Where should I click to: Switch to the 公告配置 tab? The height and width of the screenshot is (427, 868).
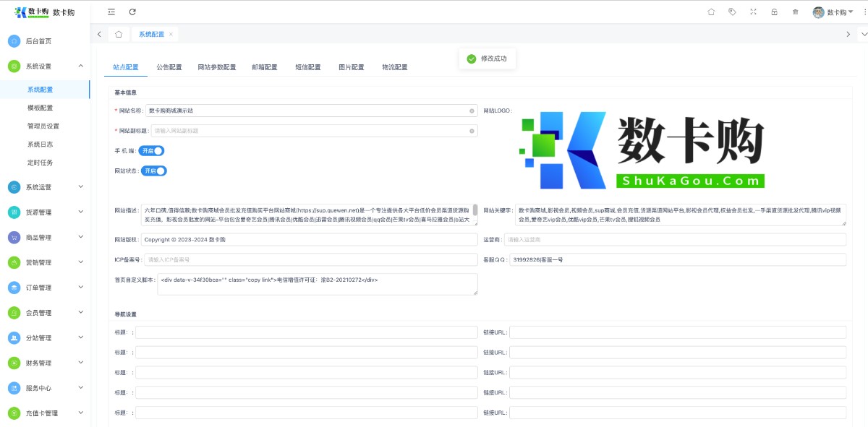169,67
